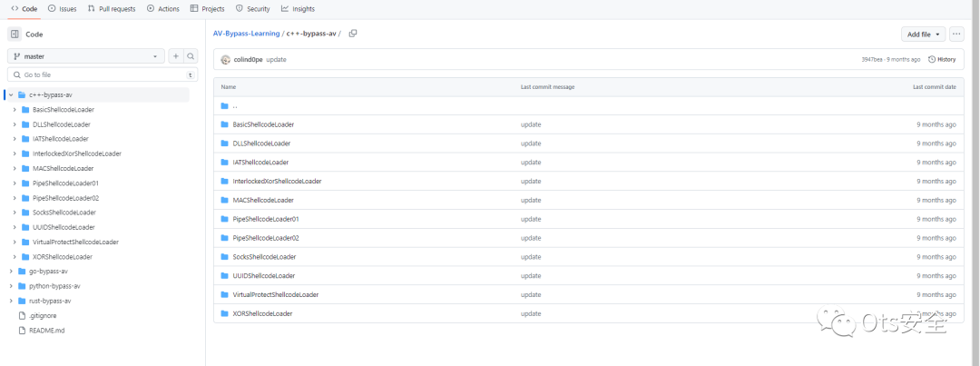Expand SocksShellcodeLoader in the tree

pos(14,213)
